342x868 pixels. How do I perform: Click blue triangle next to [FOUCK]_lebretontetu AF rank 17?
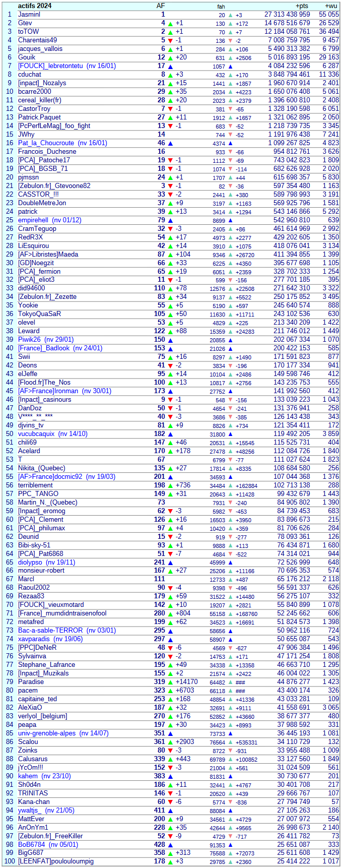pyautogui.click(x=170, y=67)
